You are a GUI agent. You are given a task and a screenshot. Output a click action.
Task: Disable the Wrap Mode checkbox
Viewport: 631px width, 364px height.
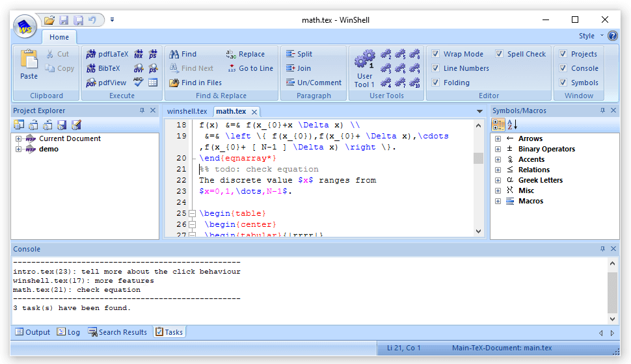(x=436, y=54)
